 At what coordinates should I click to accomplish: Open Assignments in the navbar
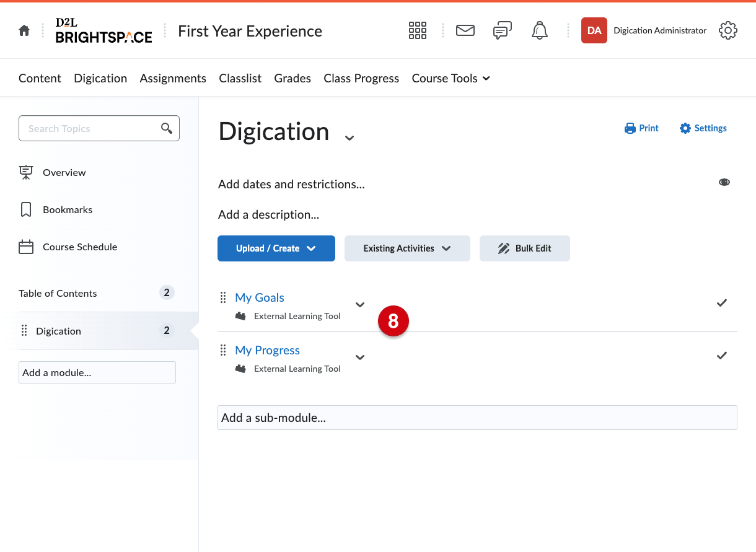tap(173, 78)
